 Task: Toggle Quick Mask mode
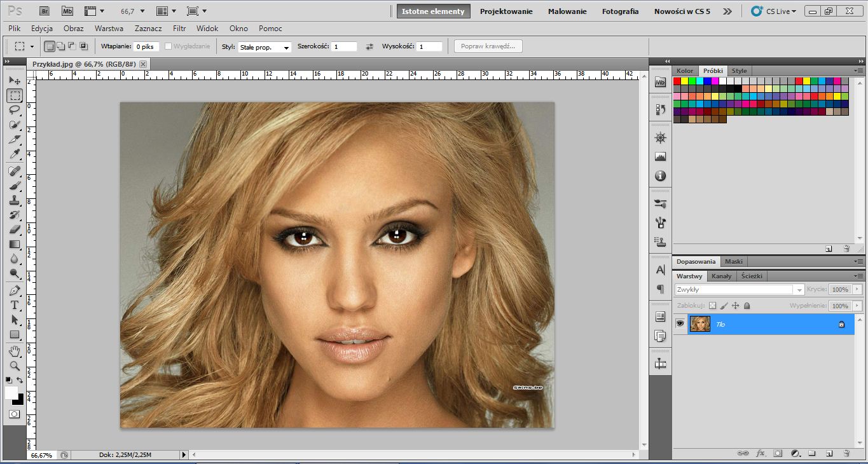(15, 414)
